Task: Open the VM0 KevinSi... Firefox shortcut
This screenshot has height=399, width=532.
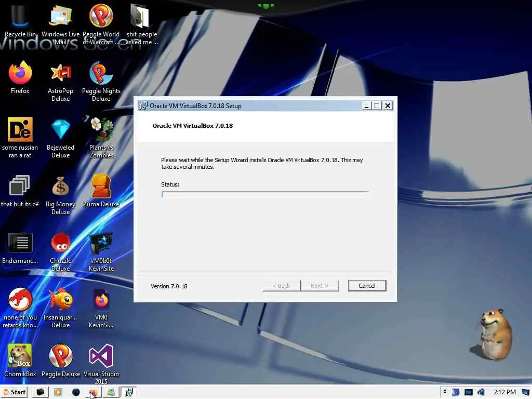Action: tap(101, 308)
